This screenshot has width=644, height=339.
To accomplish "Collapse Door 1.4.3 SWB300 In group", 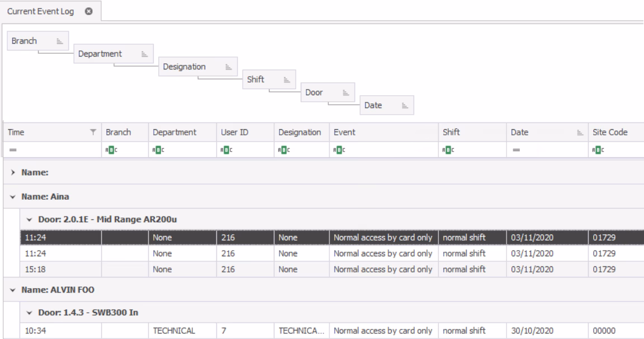I will [29, 313].
